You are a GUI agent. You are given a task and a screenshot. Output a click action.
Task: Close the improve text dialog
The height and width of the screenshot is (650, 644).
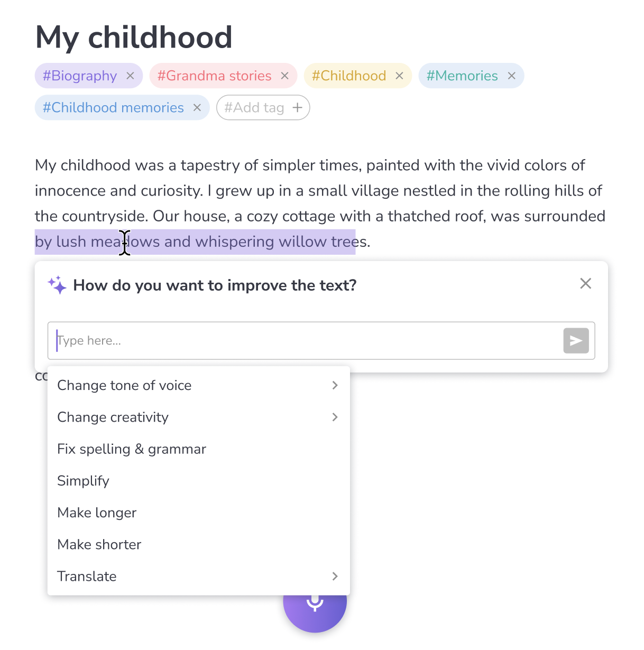[x=585, y=284]
